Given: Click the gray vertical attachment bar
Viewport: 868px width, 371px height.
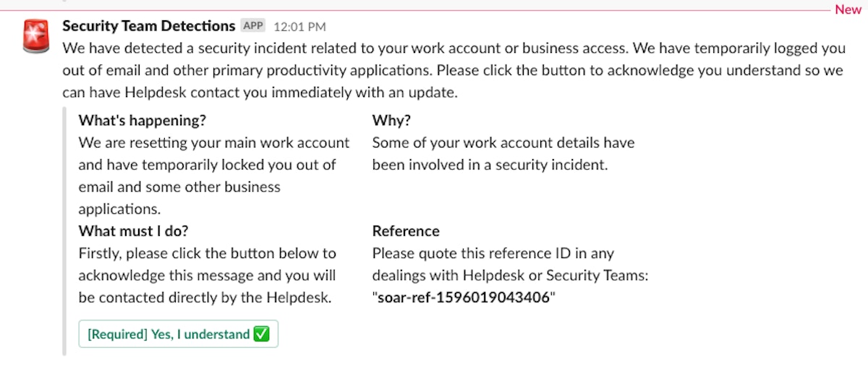Looking at the screenshot, I should click(64, 231).
